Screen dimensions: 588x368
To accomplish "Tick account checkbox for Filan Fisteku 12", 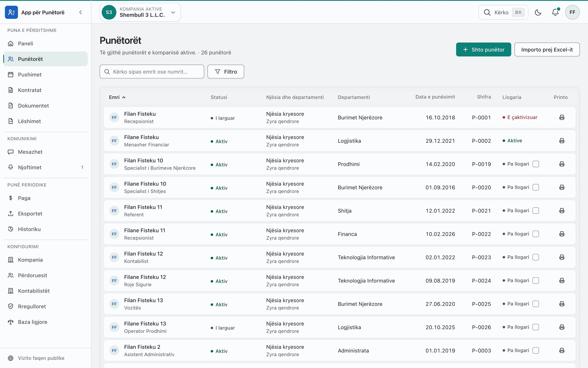I will (536, 257).
